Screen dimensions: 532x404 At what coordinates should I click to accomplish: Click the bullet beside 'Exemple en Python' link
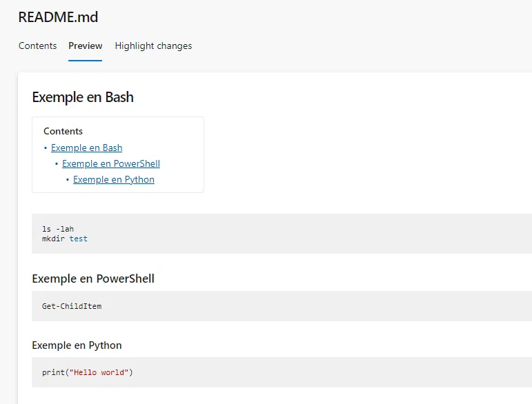pos(68,179)
